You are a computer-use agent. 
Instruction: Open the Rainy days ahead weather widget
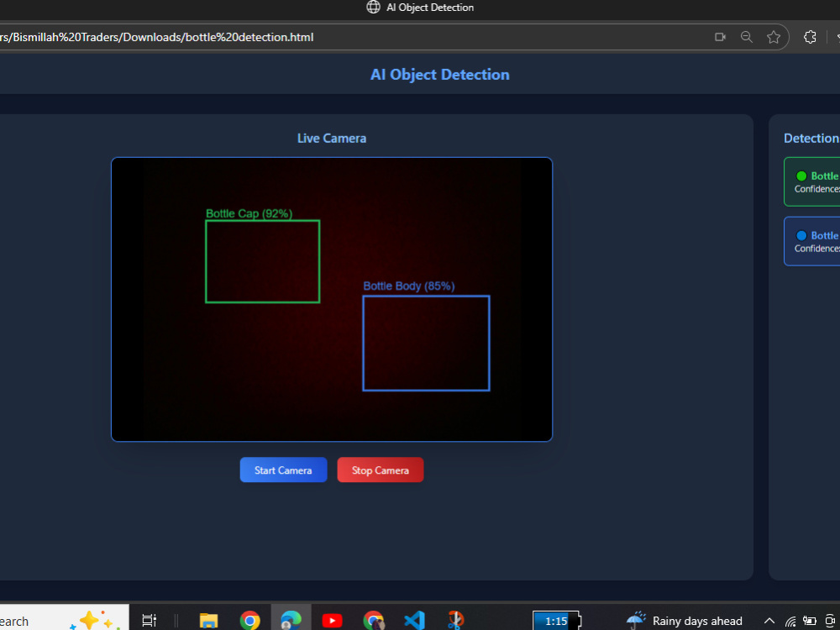pyautogui.click(x=684, y=621)
